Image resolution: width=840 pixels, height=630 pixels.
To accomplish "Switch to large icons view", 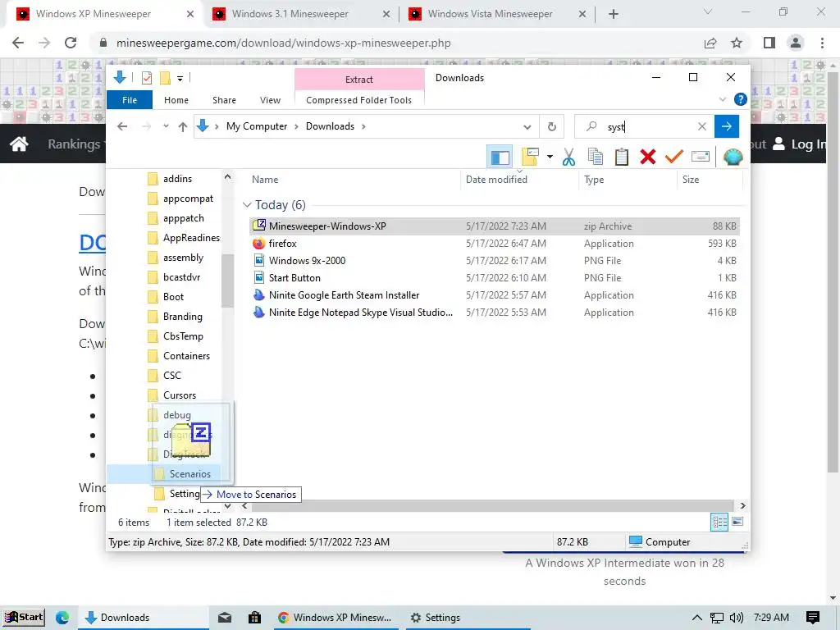I will pyautogui.click(x=737, y=521).
